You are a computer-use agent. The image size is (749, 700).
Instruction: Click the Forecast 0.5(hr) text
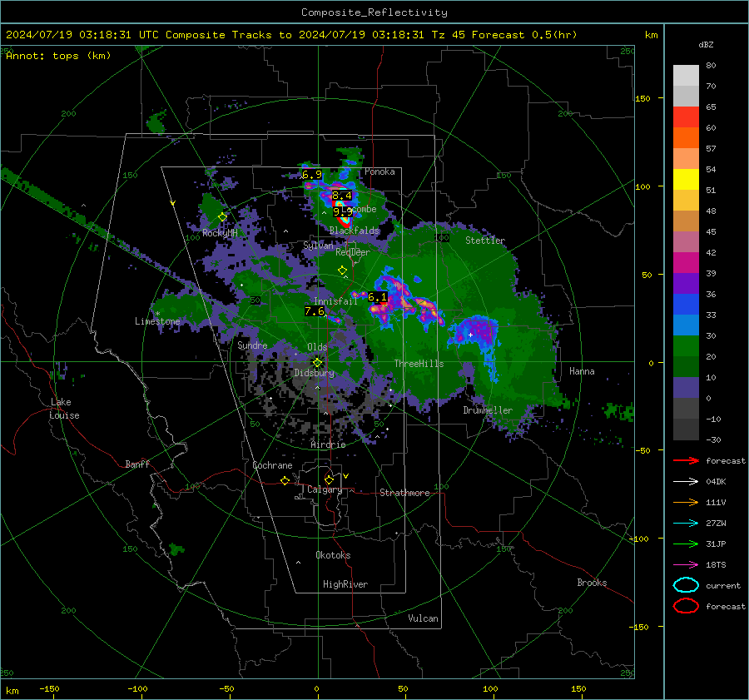524,35
